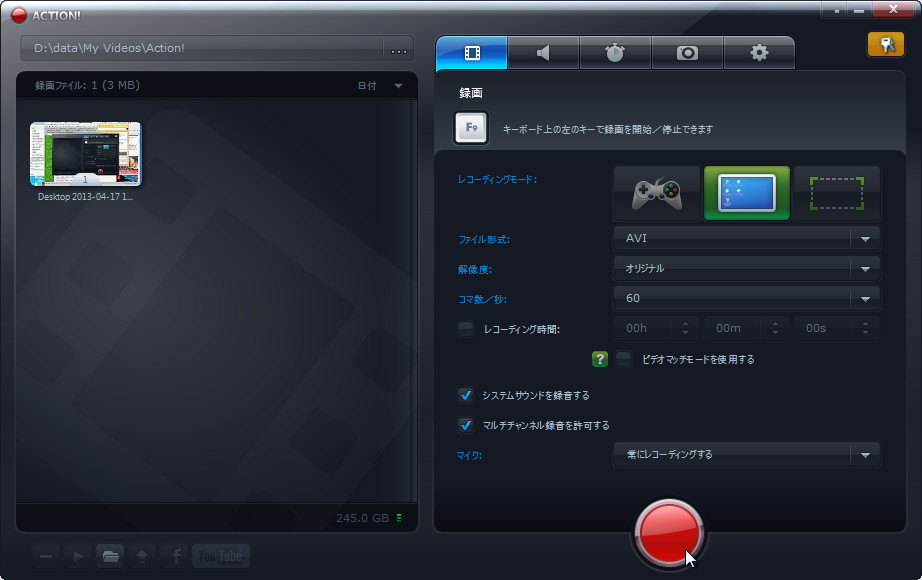Click the green question mark help icon
The height and width of the screenshot is (580, 922).
(599, 359)
